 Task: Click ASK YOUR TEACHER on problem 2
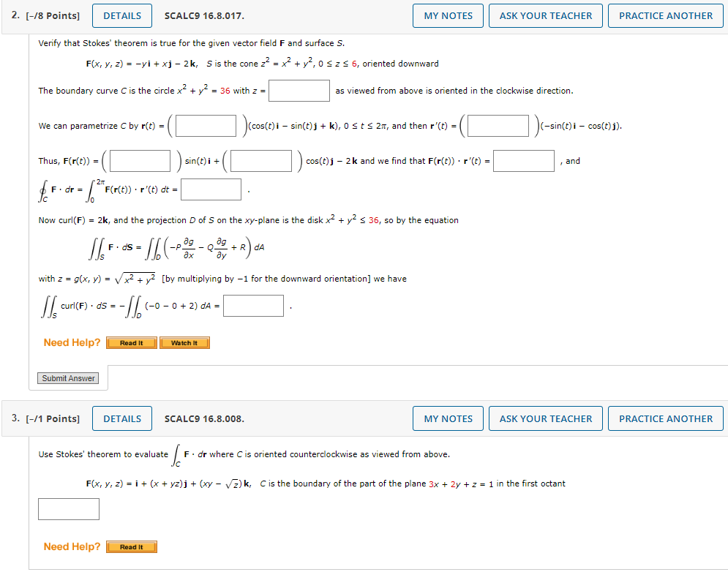pos(545,15)
